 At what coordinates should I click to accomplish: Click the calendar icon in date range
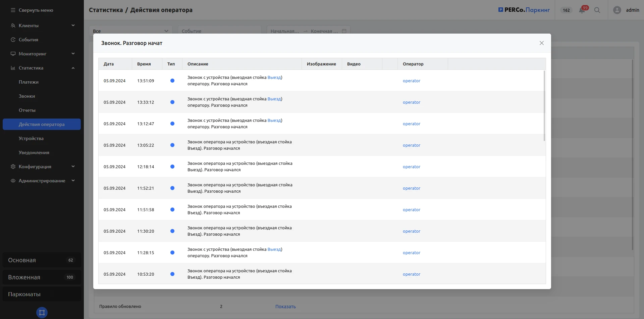click(x=344, y=31)
